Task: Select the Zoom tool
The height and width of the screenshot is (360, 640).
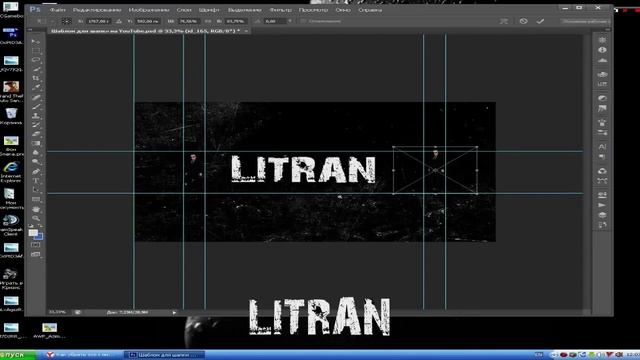Action: click(36, 218)
